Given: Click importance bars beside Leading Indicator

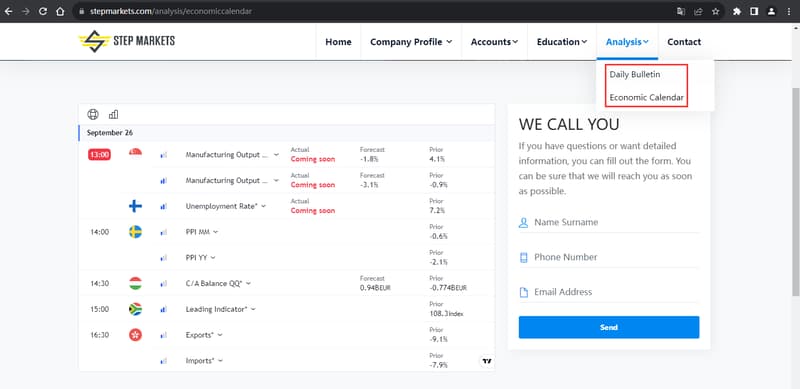Looking at the screenshot, I should (x=163, y=309).
